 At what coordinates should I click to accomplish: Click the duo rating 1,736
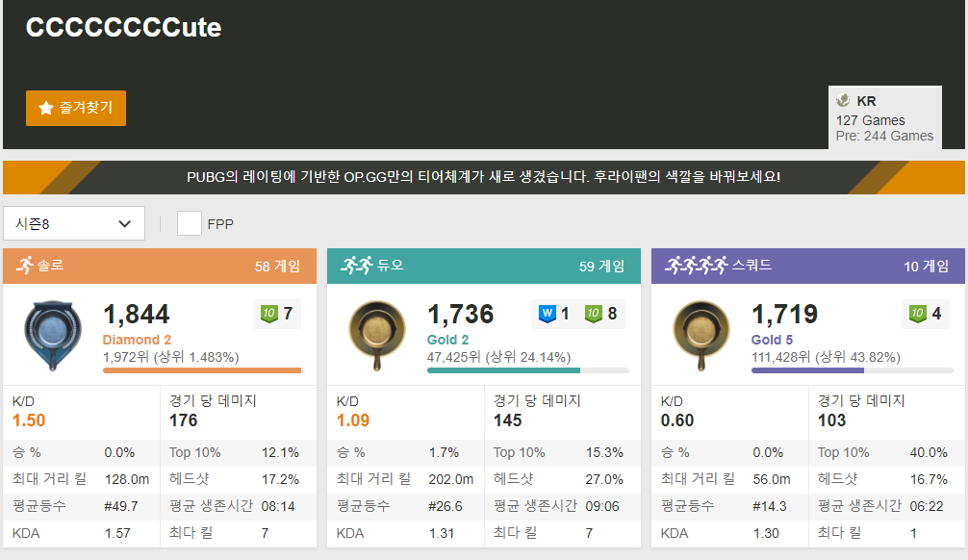[x=461, y=315]
